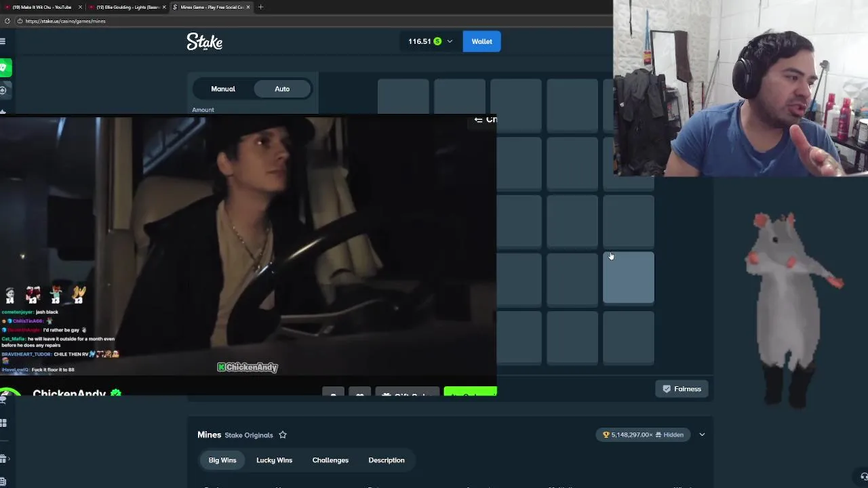
Task: Open the four-squares sidebar icon
Action: click(3, 423)
